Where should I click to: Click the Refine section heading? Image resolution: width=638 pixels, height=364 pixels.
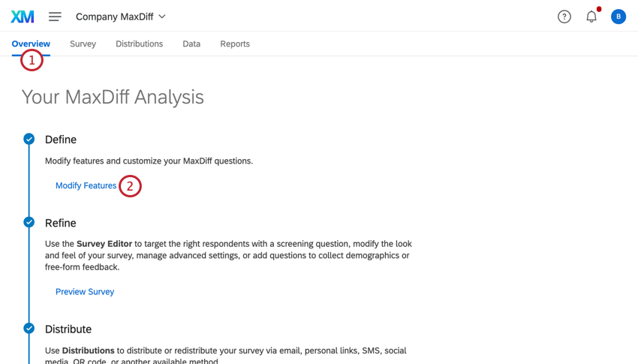[x=61, y=223]
